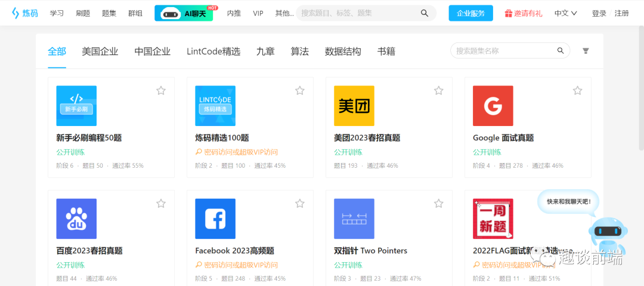
Task: Select the 书籍 tab
Action: tap(386, 51)
